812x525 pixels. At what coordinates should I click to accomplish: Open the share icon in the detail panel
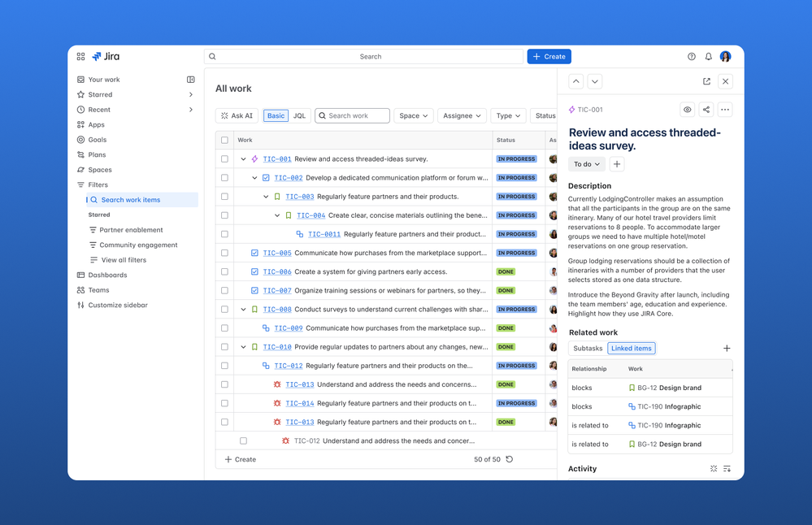(706, 109)
